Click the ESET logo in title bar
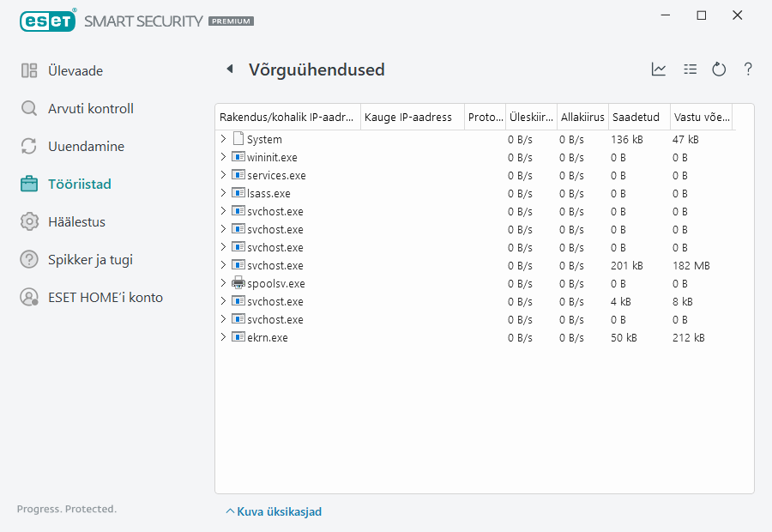Image resolution: width=772 pixels, height=532 pixels. click(48, 20)
